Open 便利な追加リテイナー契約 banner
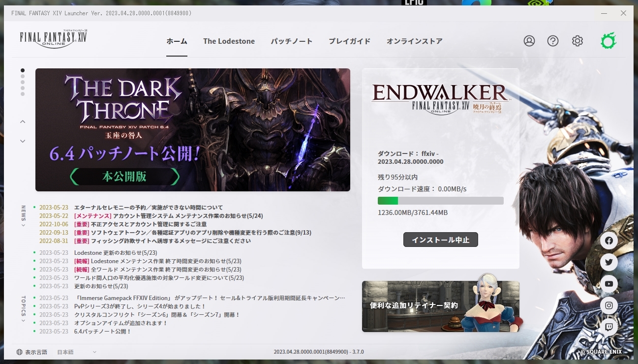 tap(441, 306)
